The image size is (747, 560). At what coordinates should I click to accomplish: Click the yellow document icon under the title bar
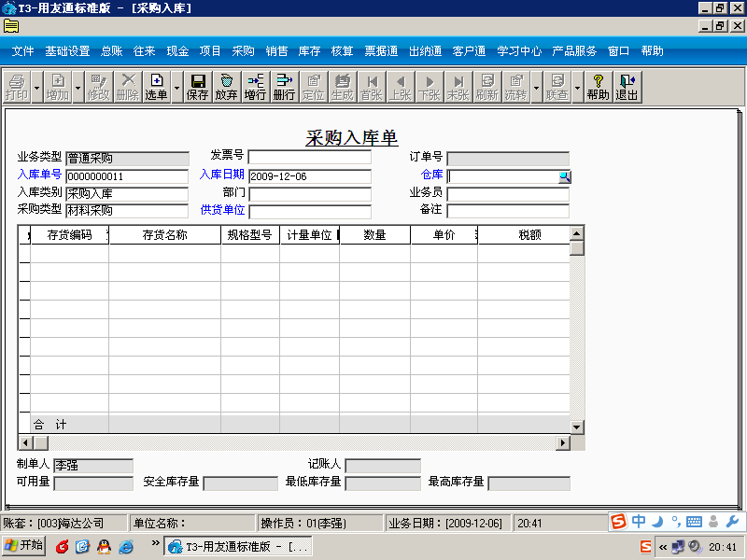(x=11, y=26)
